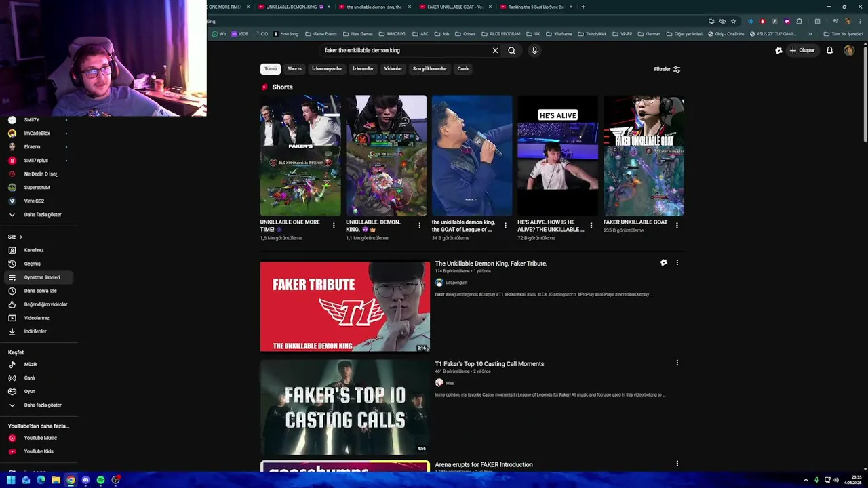Open Canlı live in the Keşfet section
This screenshot has width=868, height=488.
point(39,378)
